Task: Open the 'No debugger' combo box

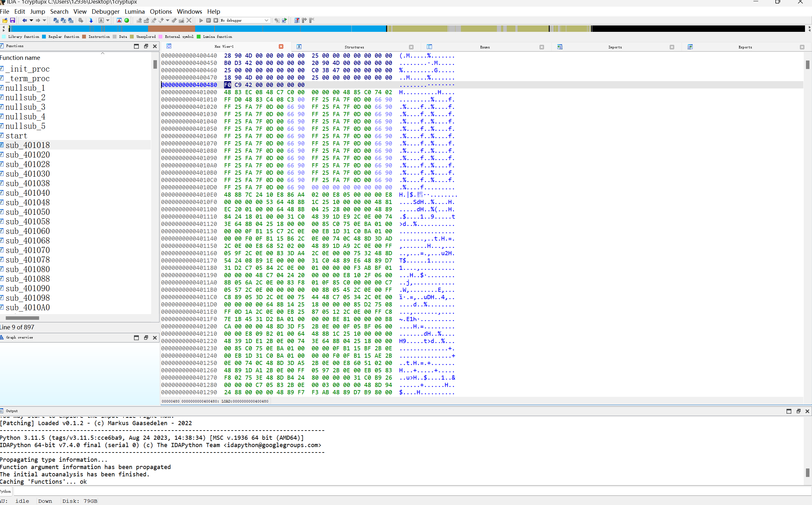Action: 245,20
